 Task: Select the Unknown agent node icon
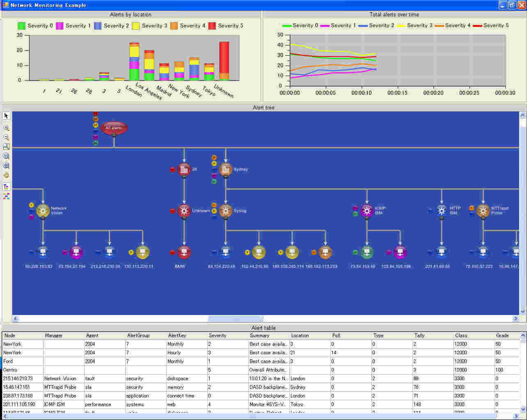tap(184, 211)
